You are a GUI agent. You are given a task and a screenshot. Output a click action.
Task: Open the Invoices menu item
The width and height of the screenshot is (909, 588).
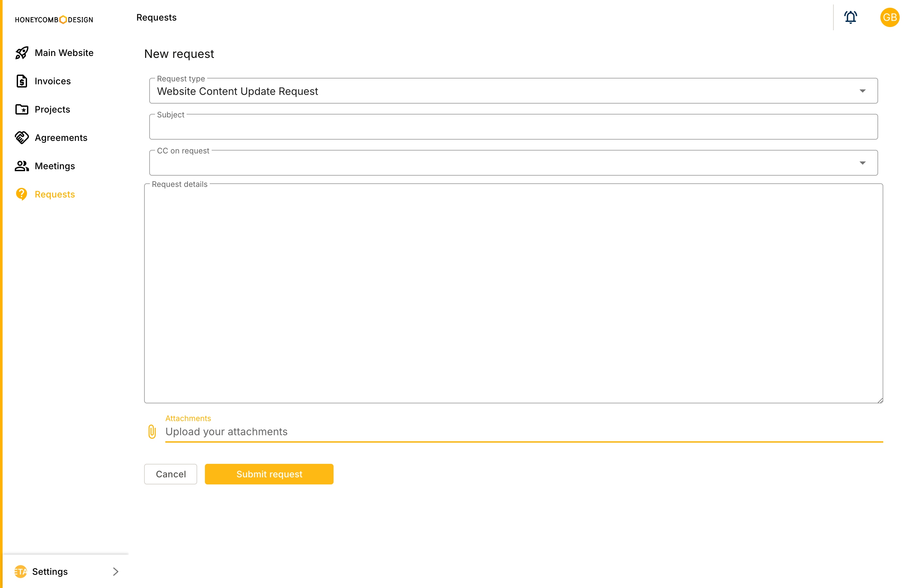pos(52,81)
